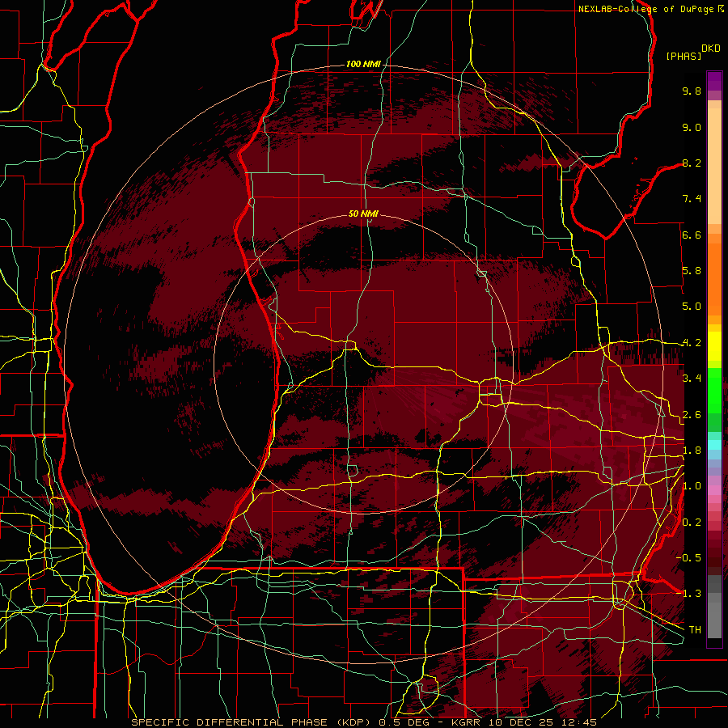Click the 5.0 legend value

tap(692, 307)
